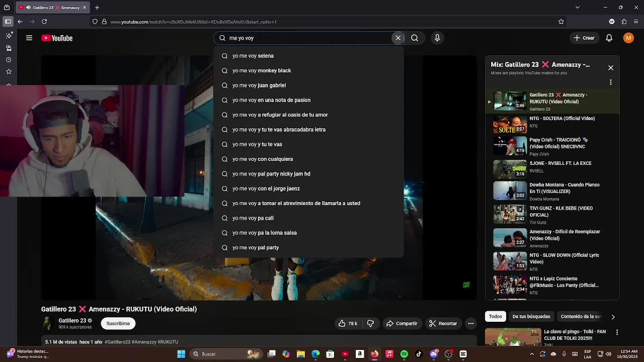The width and height of the screenshot is (644, 362).
Task: Open the notifications bell
Action: coord(609,38)
